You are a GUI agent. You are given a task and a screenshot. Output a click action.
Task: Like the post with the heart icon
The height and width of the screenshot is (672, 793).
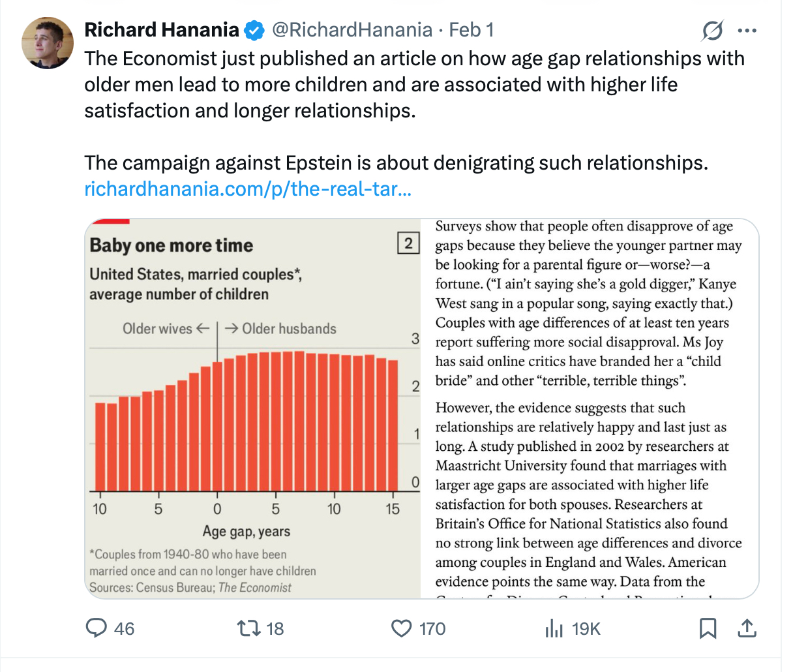coord(401,628)
